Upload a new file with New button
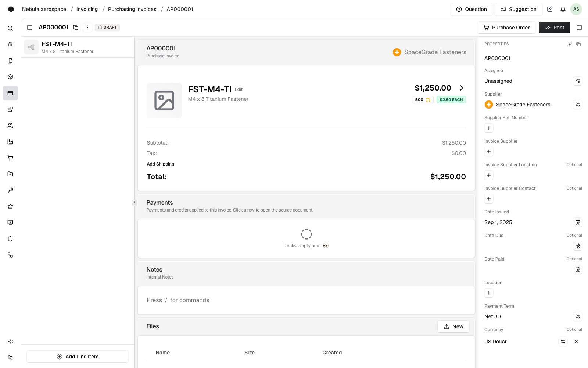 (453, 326)
